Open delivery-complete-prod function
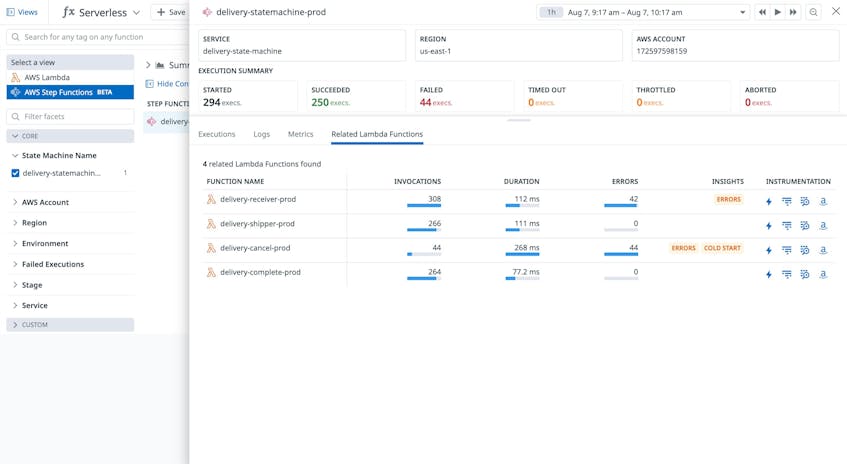 [x=260, y=272]
